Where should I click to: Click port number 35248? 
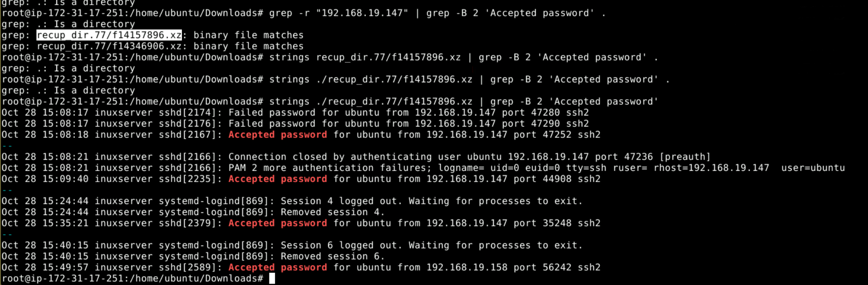pos(557,224)
